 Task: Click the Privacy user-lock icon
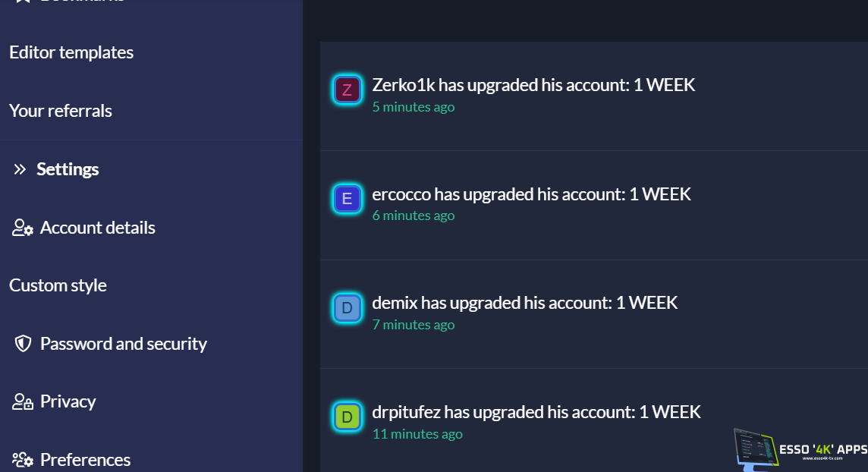tap(23, 401)
